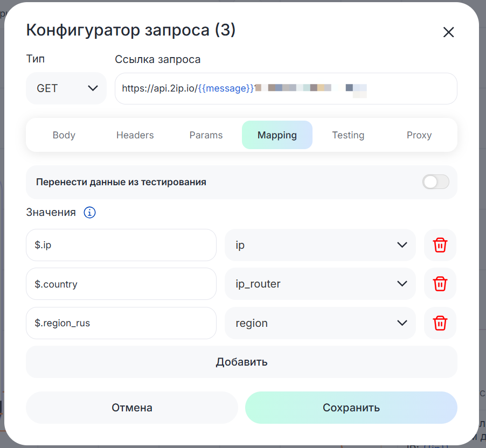Close the Конфигуратор запроса dialog
The width and height of the screenshot is (486, 448).
[x=448, y=32]
